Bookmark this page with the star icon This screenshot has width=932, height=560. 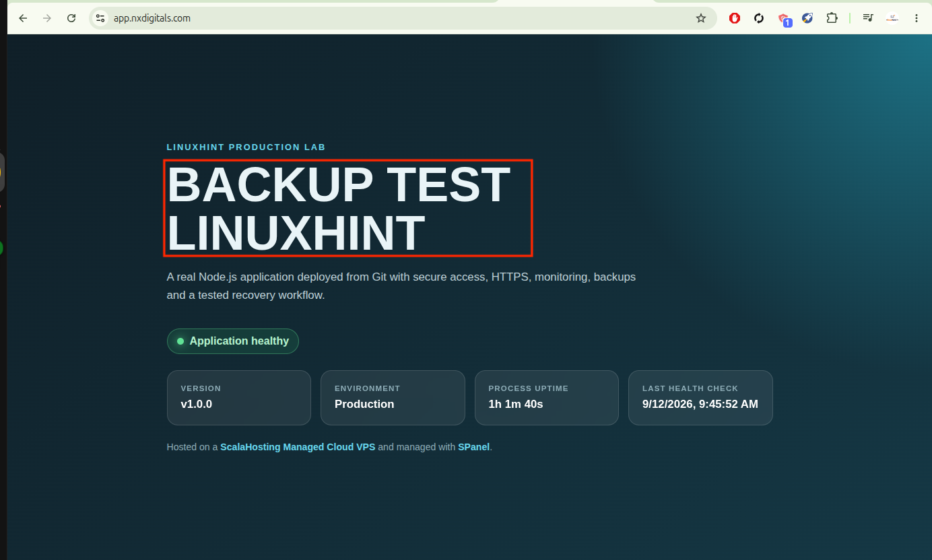pos(701,18)
